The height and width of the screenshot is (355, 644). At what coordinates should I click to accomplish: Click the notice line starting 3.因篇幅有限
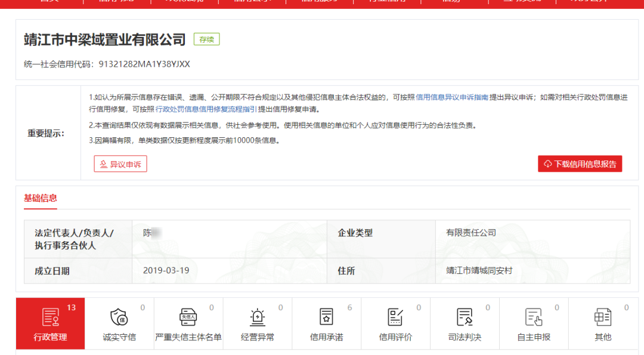point(185,141)
